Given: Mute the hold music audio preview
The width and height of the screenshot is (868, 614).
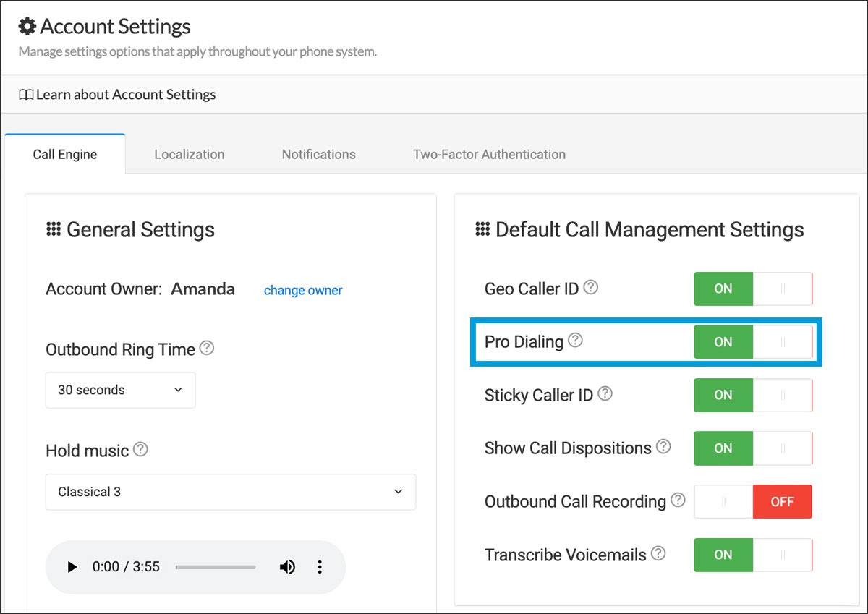Looking at the screenshot, I should click(287, 567).
